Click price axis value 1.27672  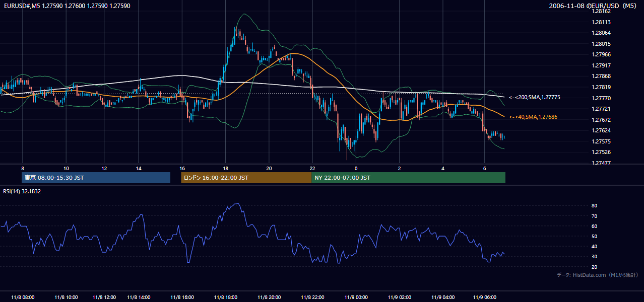click(601, 120)
